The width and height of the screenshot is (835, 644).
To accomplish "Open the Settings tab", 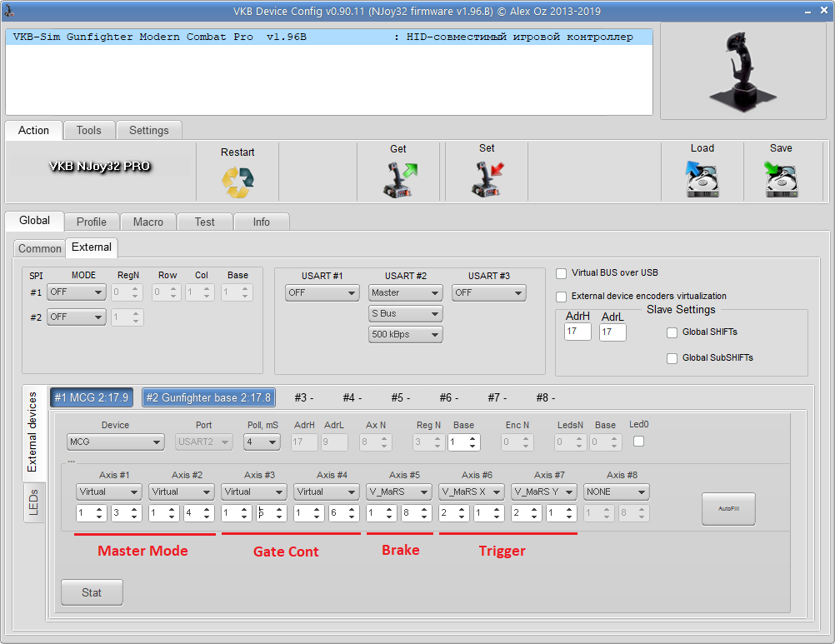I will tap(149, 131).
